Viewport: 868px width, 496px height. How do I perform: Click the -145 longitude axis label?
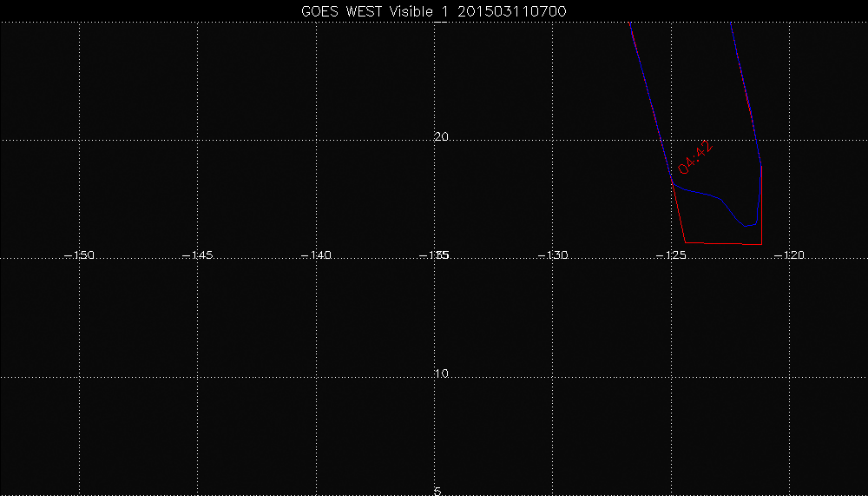[x=198, y=255]
